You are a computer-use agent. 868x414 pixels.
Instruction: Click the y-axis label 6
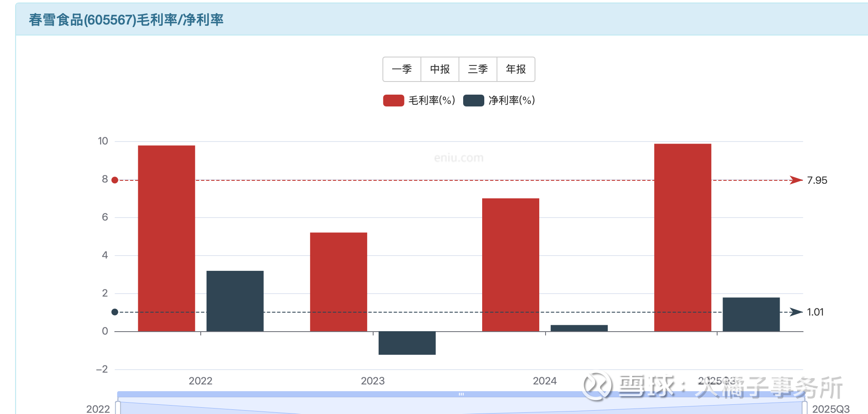105,217
